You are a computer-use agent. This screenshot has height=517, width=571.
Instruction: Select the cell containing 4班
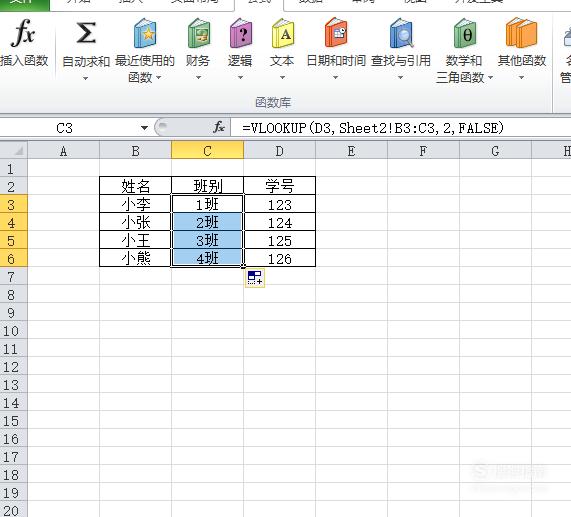(207, 258)
